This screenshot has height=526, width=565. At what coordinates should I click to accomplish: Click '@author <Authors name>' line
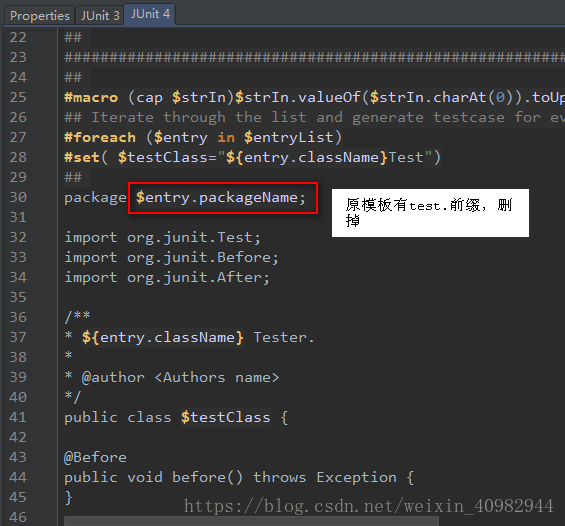172,378
